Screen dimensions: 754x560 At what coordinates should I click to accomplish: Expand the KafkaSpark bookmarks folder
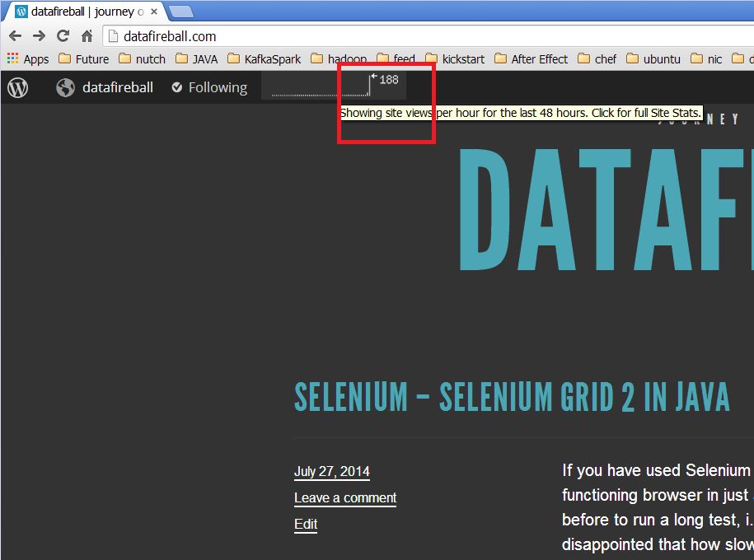(264, 59)
